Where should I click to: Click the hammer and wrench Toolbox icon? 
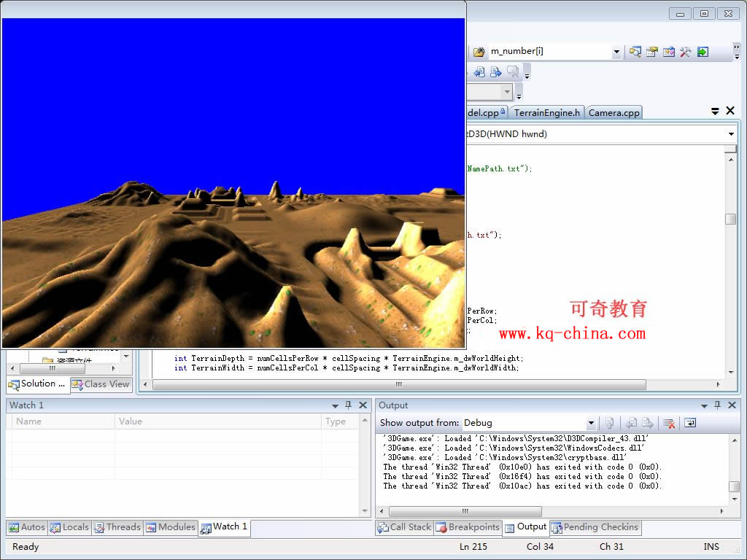(x=686, y=52)
